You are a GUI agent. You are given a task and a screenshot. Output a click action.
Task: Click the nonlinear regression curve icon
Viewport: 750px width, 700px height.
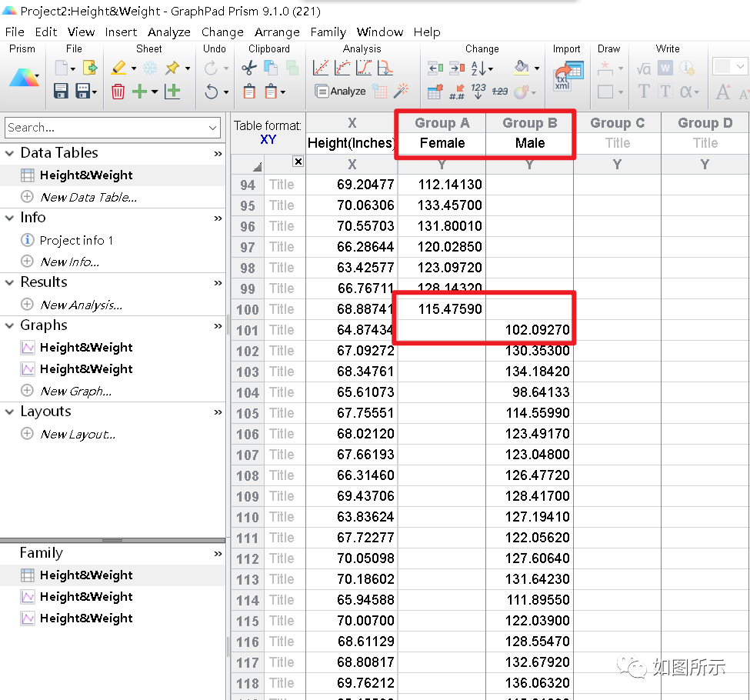click(x=342, y=68)
